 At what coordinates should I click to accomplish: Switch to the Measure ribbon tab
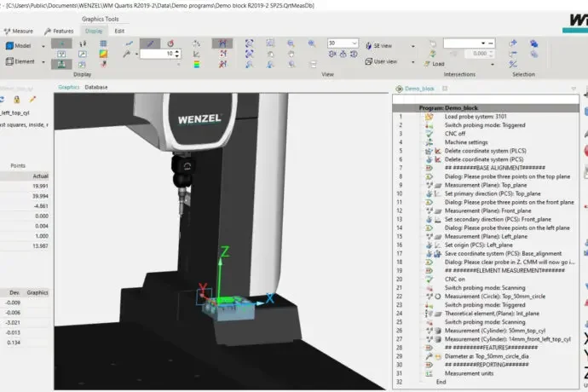[x=19, y=32]
